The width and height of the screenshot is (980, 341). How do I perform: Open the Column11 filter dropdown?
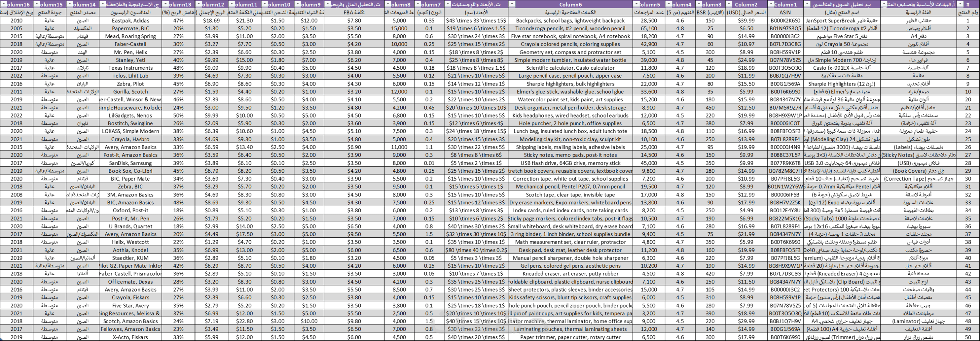click(232, 4)
